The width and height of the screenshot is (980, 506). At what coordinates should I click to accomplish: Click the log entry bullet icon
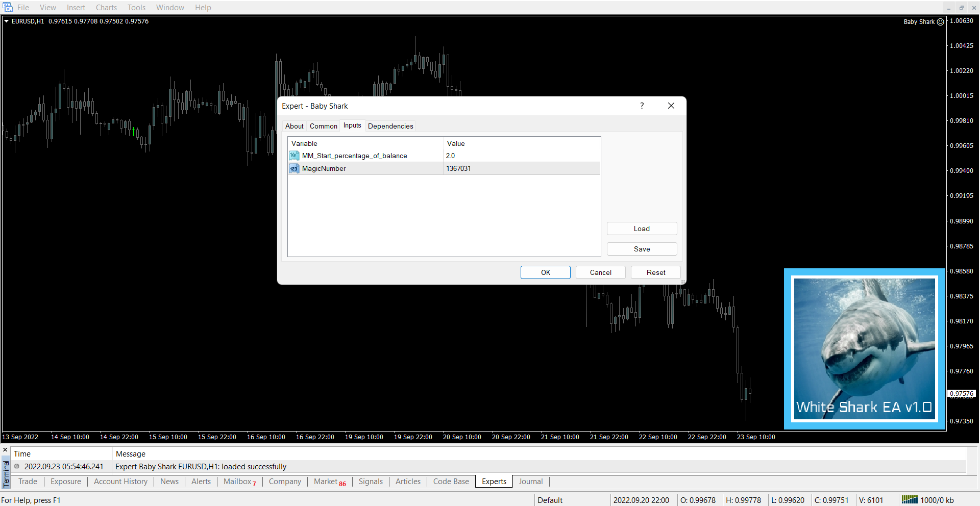click(17, 466)
